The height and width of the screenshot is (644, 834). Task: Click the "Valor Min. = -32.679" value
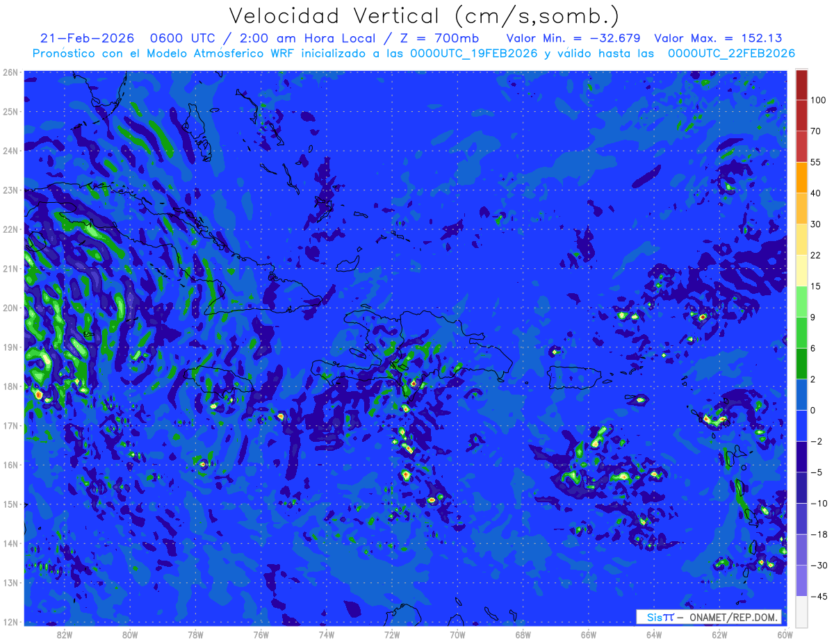(x=573, y=38)
